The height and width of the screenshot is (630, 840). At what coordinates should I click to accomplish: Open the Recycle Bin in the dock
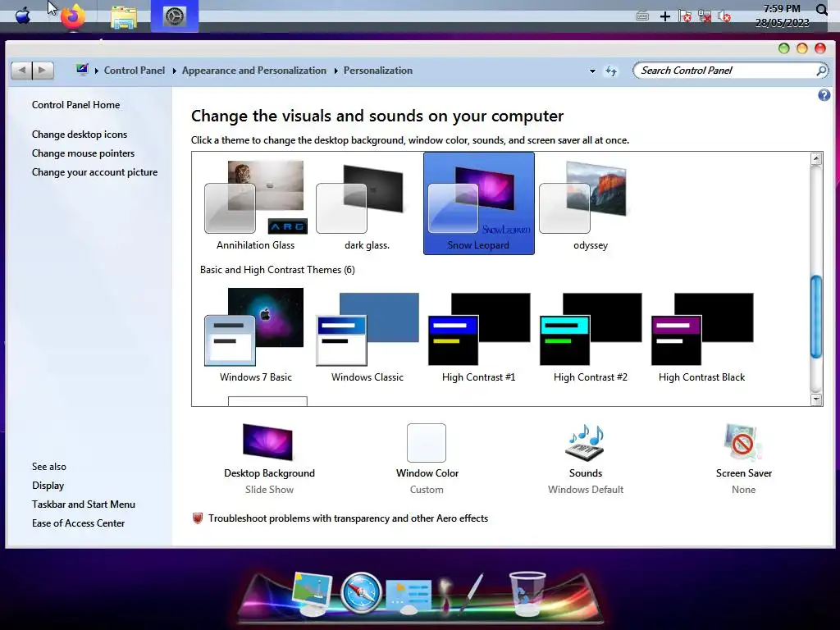(x=527, y=594)
